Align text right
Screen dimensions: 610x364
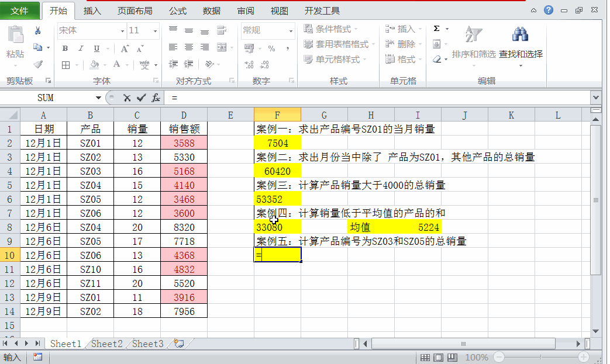point(205,47)
